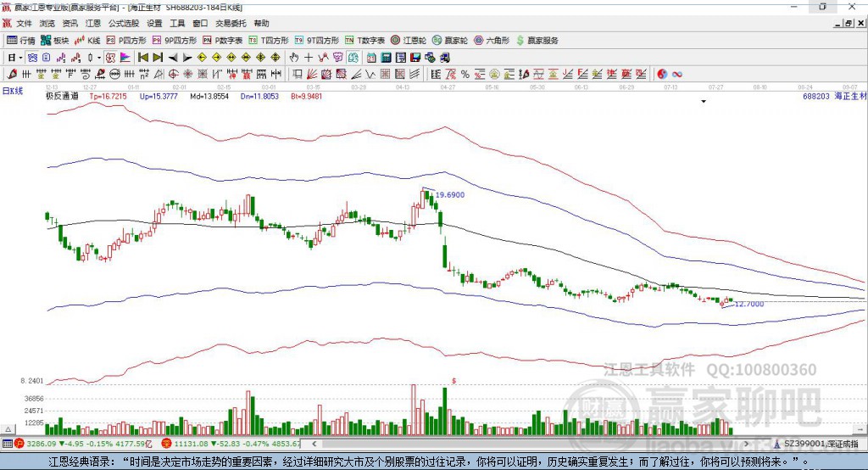Open the 设置 menu
Screen dimensions: 868x470
click(154, 23)
